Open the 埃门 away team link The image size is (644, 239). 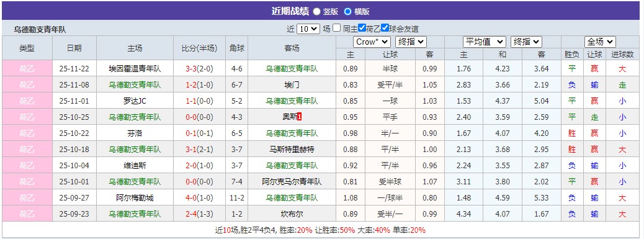292,85
